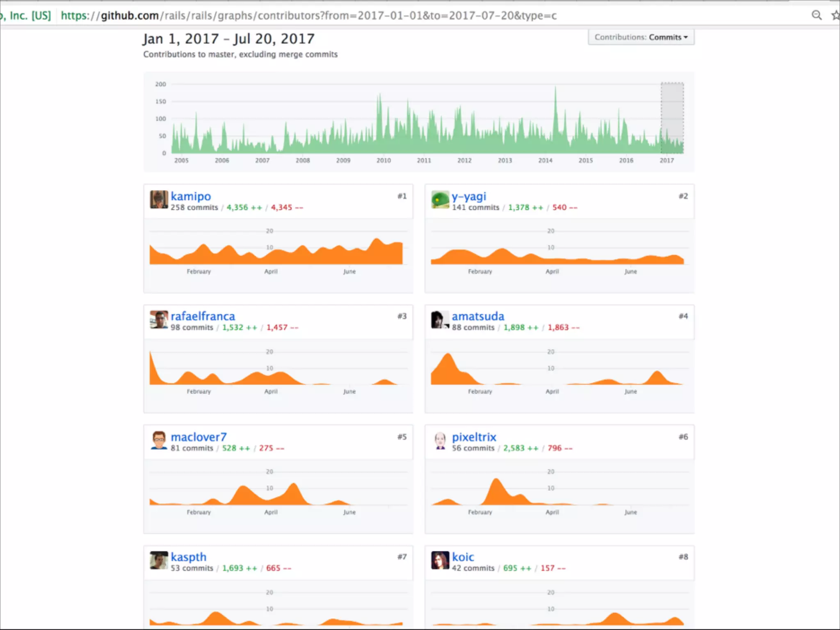The width and height of the screenshot is (840, 630).
Task: Open rafaelfranca's profile link
Action: coord(203,316)
